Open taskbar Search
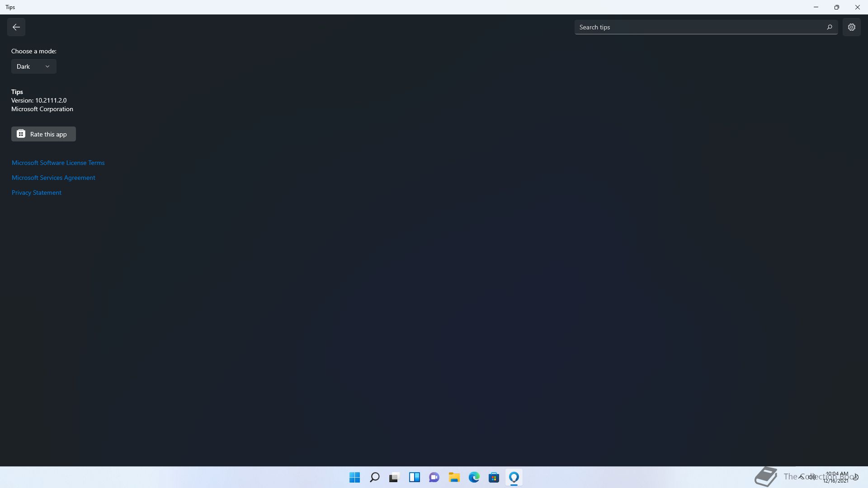 coord(374,477)
